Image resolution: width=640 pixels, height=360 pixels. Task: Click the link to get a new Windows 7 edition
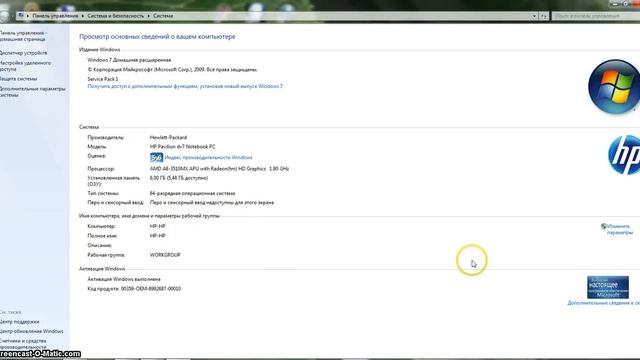[x=185, y=86]
